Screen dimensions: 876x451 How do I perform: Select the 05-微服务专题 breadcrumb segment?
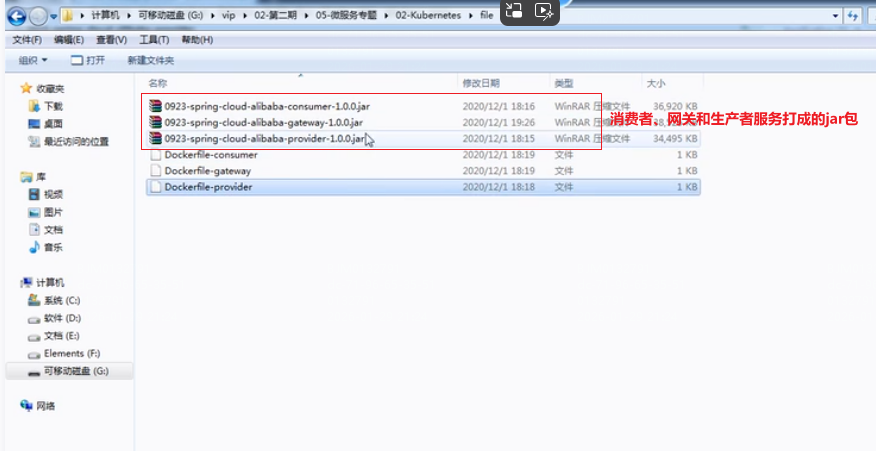pos(346,15)
